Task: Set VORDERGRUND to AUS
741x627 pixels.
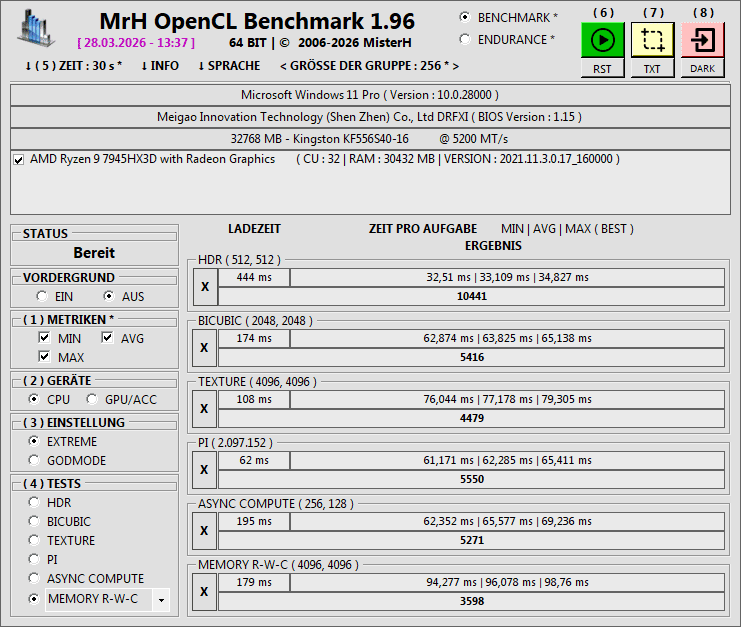Action: pos(109,296)
